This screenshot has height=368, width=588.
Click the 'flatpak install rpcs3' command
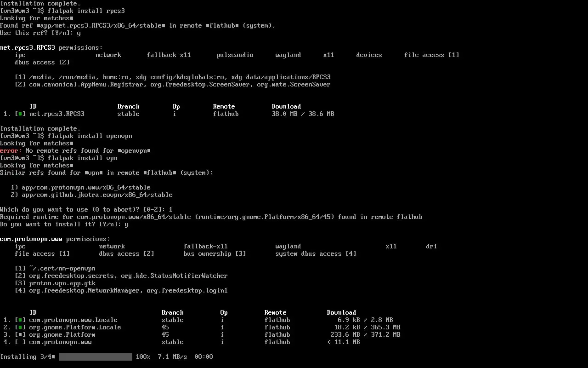pyautogui.click(x=86, y=11)
